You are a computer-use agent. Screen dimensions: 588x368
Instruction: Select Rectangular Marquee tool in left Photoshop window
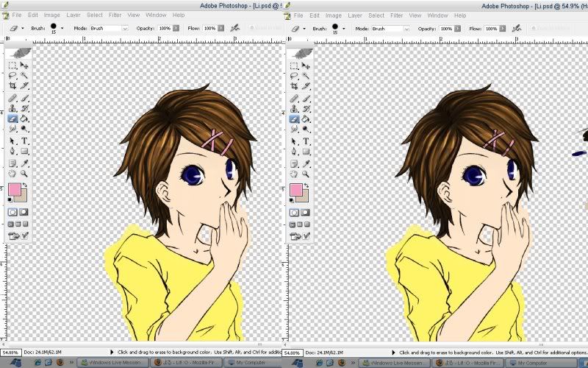pos(12,66)
